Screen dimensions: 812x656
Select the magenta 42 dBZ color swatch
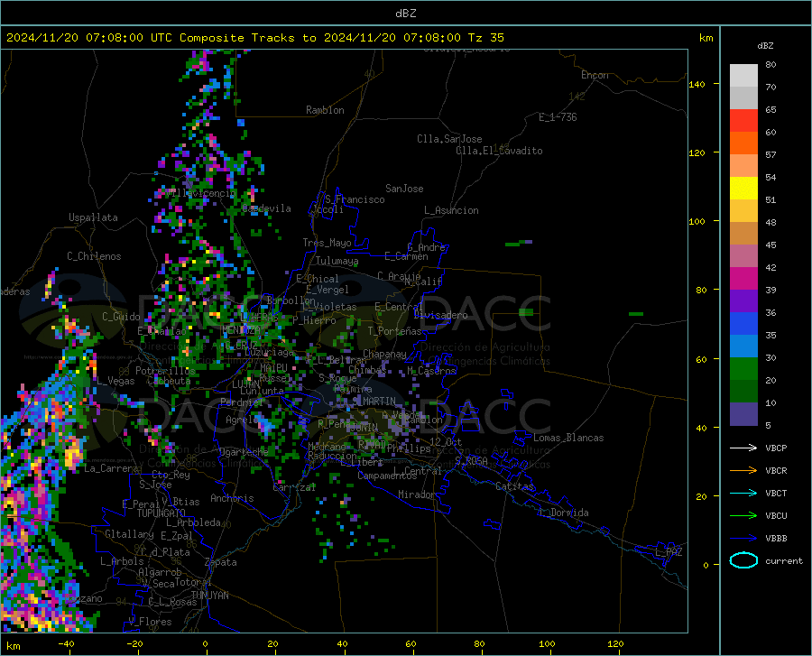743,279
